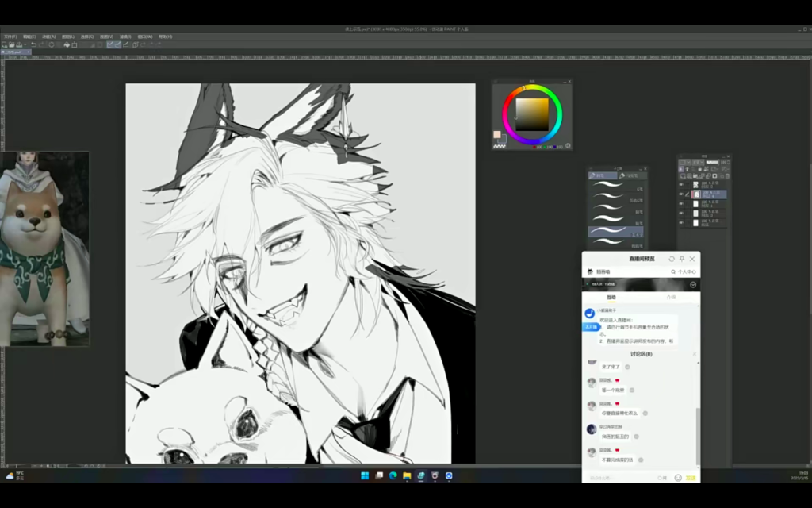The width and height of the screenshot is (812, 508).
Task: Click the undo arrow in the top toolbar
Action: click(33, 44)
